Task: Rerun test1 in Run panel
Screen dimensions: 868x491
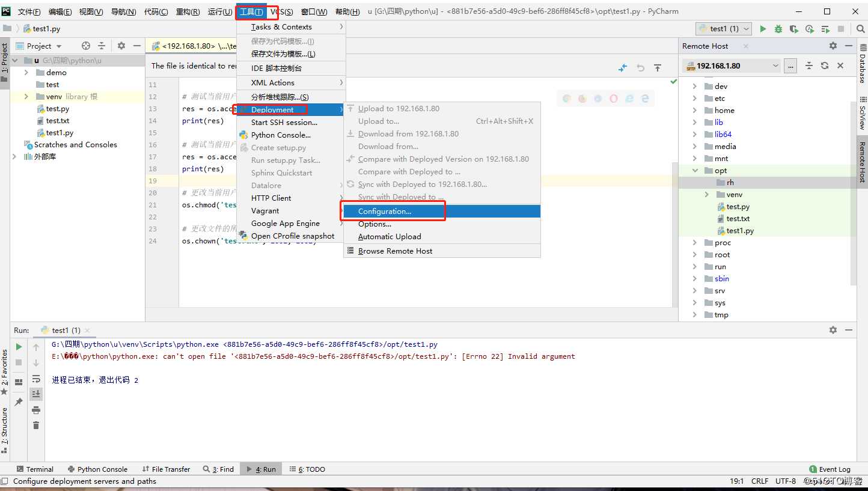Action: 19,347
